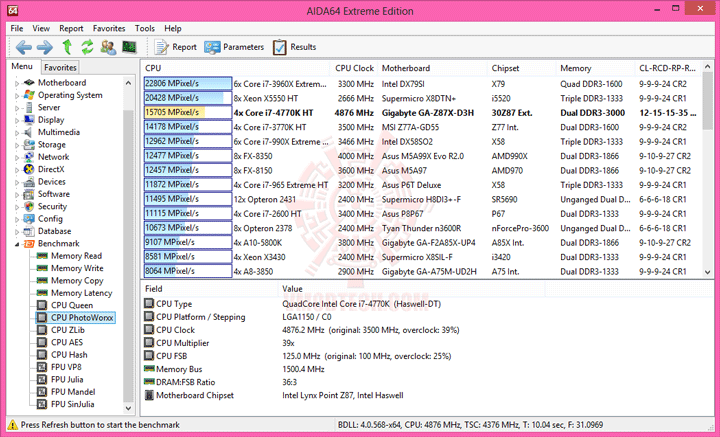
Task: Select the Benchmark tree icon
Action: (29, 244)
